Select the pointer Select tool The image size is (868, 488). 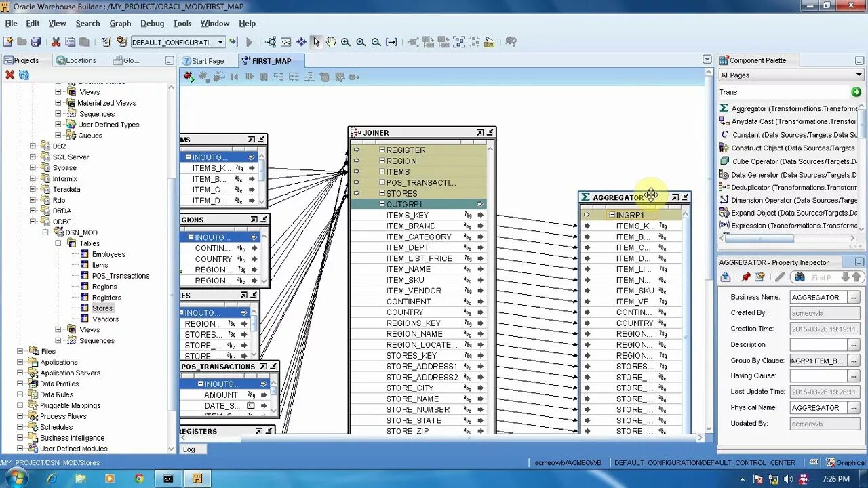[316, 42]
